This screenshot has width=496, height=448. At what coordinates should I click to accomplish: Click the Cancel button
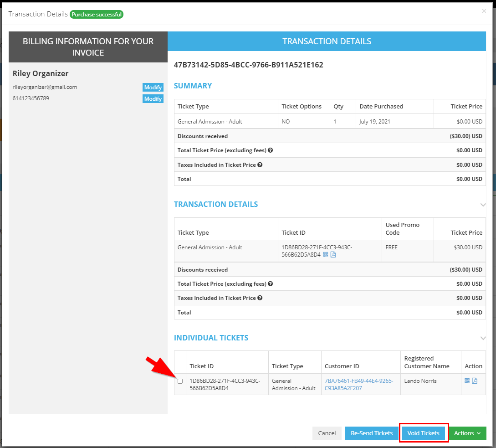tap(327, 433)
